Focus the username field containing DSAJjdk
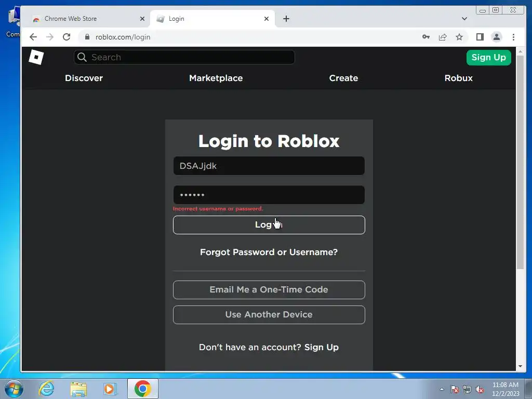Viewport: 532px width, 399px height. tap(269, 166)
